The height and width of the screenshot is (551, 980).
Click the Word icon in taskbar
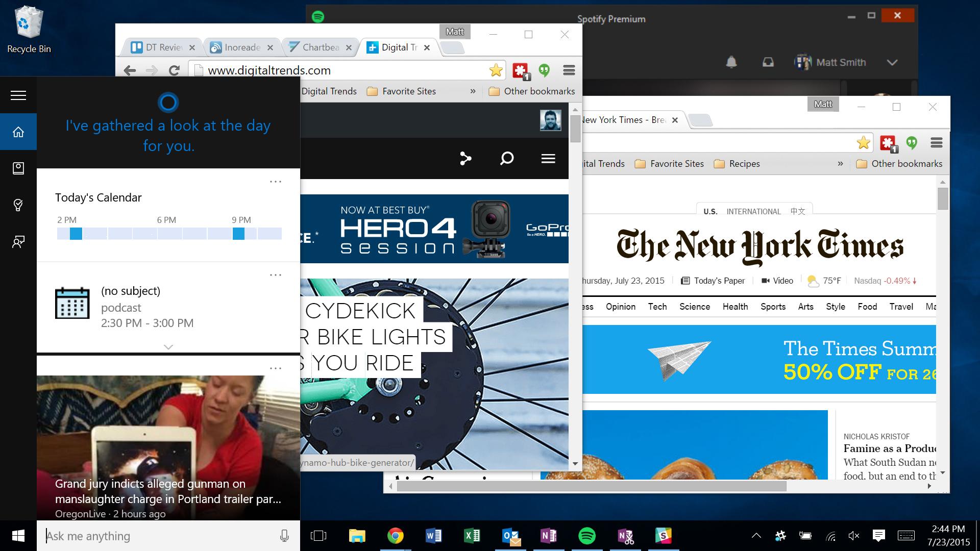pos(433,536)
